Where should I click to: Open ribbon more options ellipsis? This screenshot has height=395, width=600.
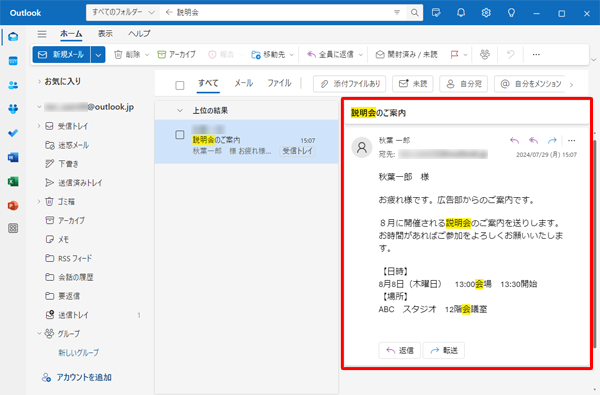[x=536, y=54]
